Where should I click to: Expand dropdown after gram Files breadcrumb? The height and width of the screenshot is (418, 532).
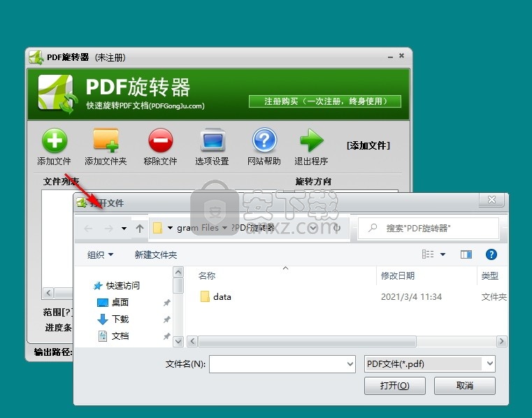[x=224, y=228]
